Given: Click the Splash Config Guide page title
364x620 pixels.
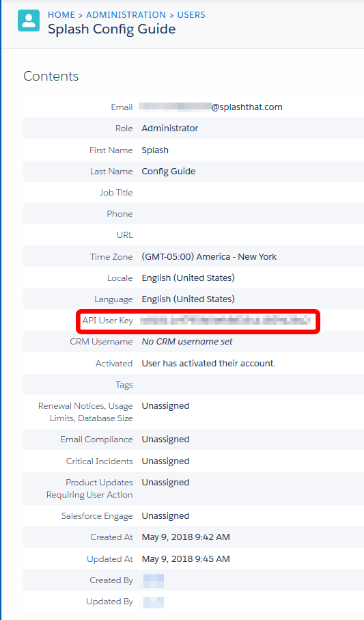Looking at the screenshot, I should (112, 29).
